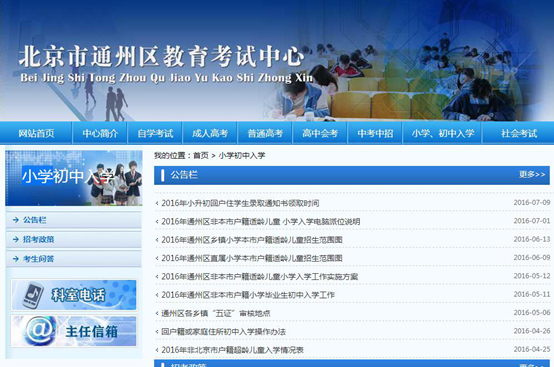Image resolution: width=554 pixels, height=367 pixels.
Task: Go to the 成人高考 section
Action: click(210, 133)
